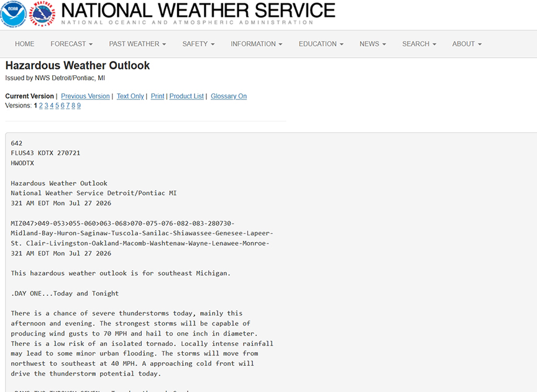Click the NATIONAL WEATHER SERVICE title banner

[x=198, y=11]
